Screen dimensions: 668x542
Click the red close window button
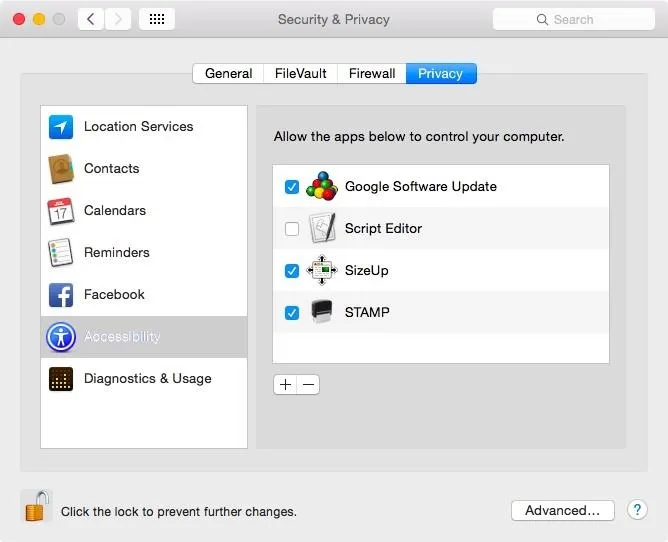coord(19,19)
